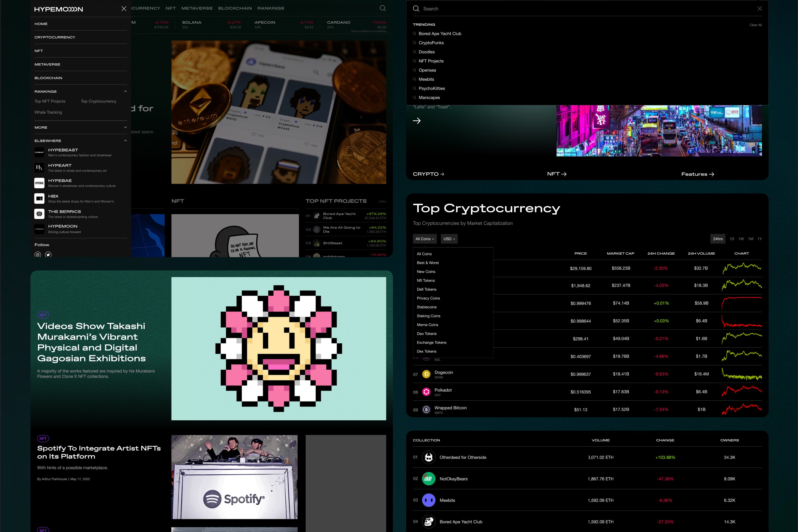Open the Whale Tracking link
The height and width of the screenshot is (532, 798).
[48, 112]
